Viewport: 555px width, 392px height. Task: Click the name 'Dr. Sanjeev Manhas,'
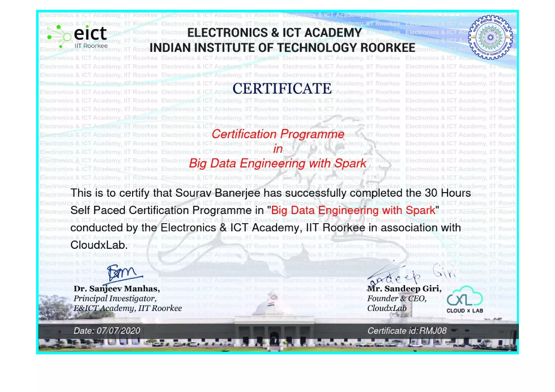pos(117,289)
